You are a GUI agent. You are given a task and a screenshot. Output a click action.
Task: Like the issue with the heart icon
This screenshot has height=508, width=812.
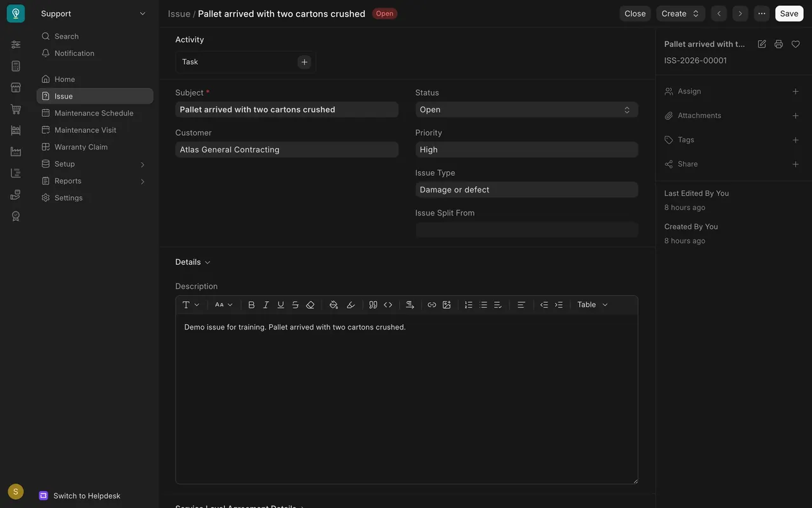tap(796, 44)
